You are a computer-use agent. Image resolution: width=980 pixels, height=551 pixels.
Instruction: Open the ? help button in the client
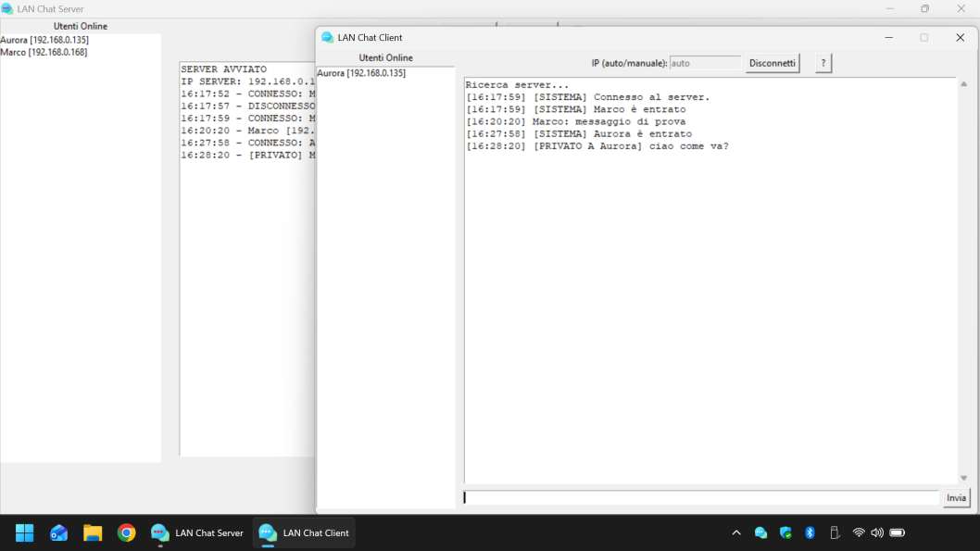(823, 63)
